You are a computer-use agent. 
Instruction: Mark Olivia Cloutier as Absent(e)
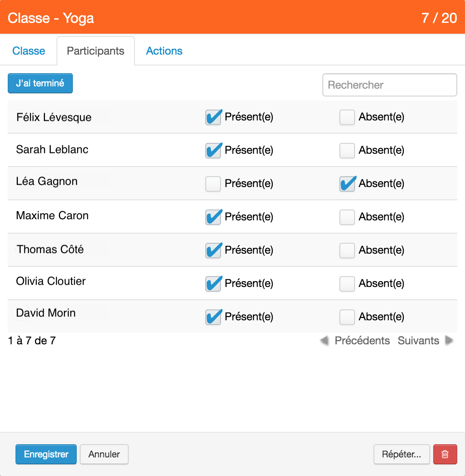(347, 284)
